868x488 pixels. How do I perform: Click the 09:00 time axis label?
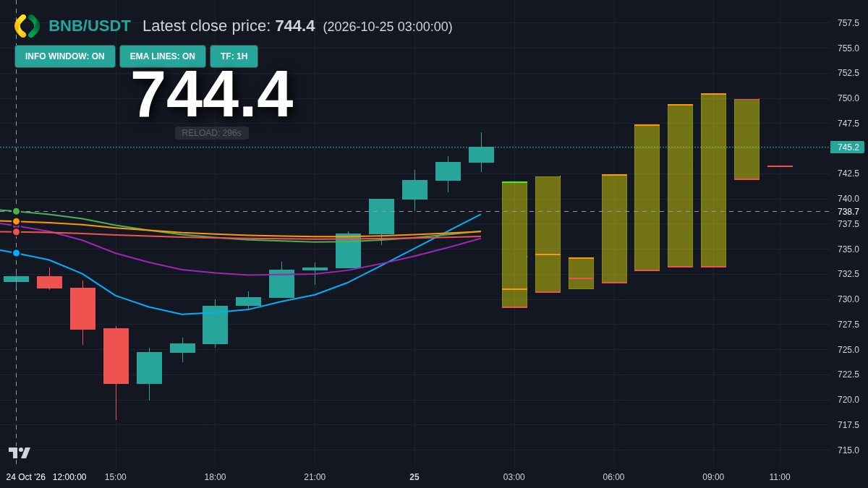(713, 477)
